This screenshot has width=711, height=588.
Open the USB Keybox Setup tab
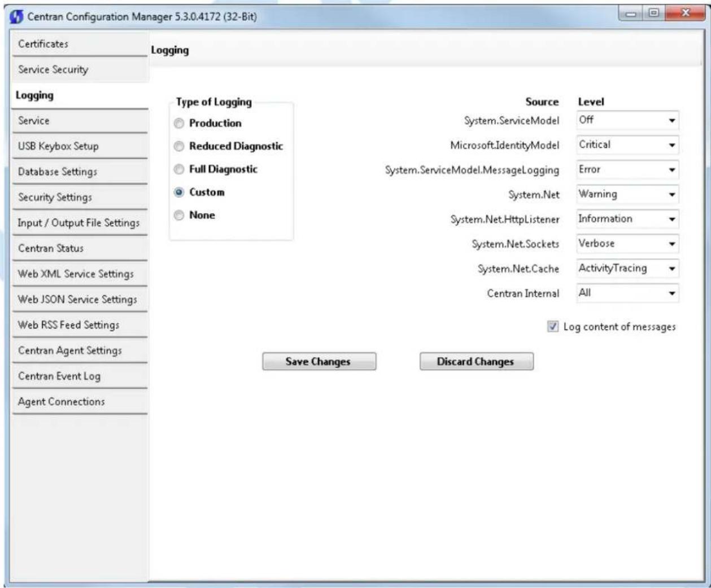tap(80, 146)
